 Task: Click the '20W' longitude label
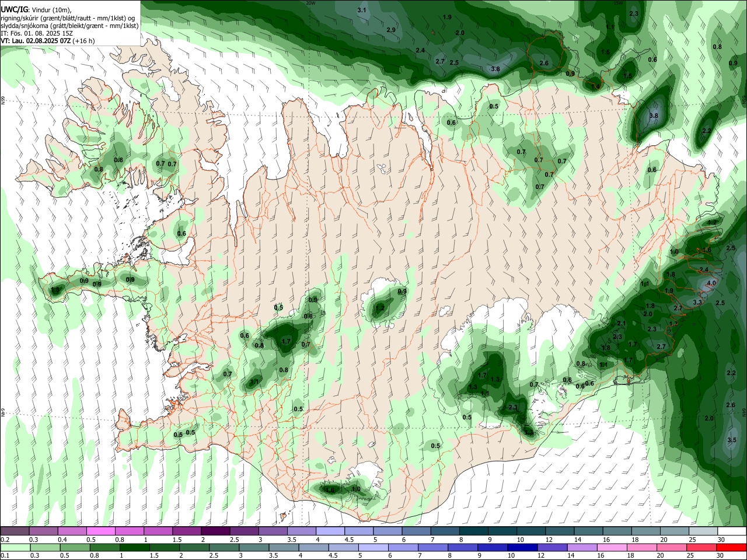point(310,2)
